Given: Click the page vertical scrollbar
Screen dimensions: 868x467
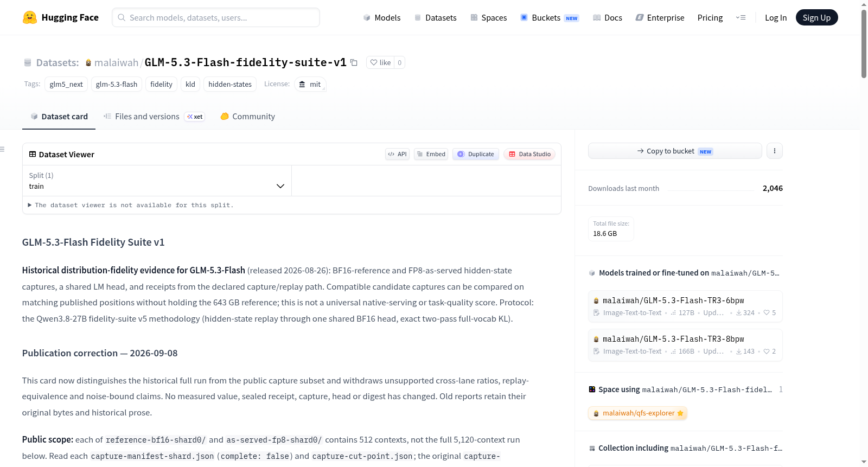Looking at the screenshot, I should [864, 43].
